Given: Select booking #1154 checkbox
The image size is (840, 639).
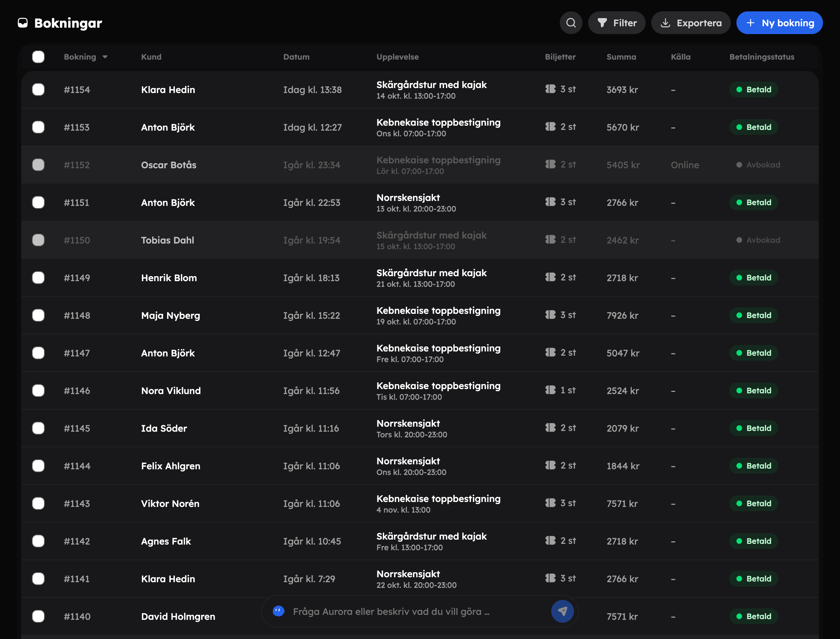Looking at the screenshot, I should 38,90.
